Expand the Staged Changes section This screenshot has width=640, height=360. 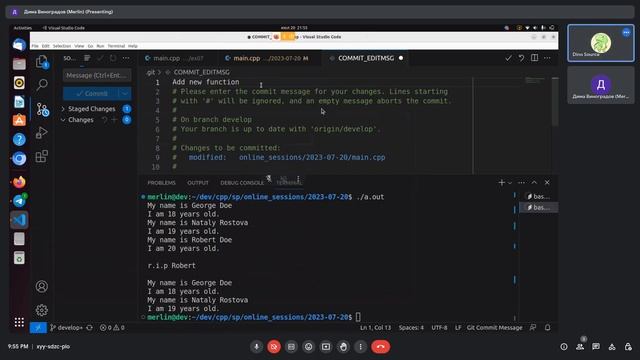(63, 109)
